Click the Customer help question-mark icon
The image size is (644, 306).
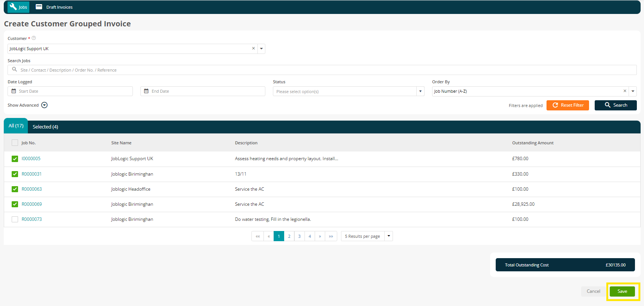point(33,38)
